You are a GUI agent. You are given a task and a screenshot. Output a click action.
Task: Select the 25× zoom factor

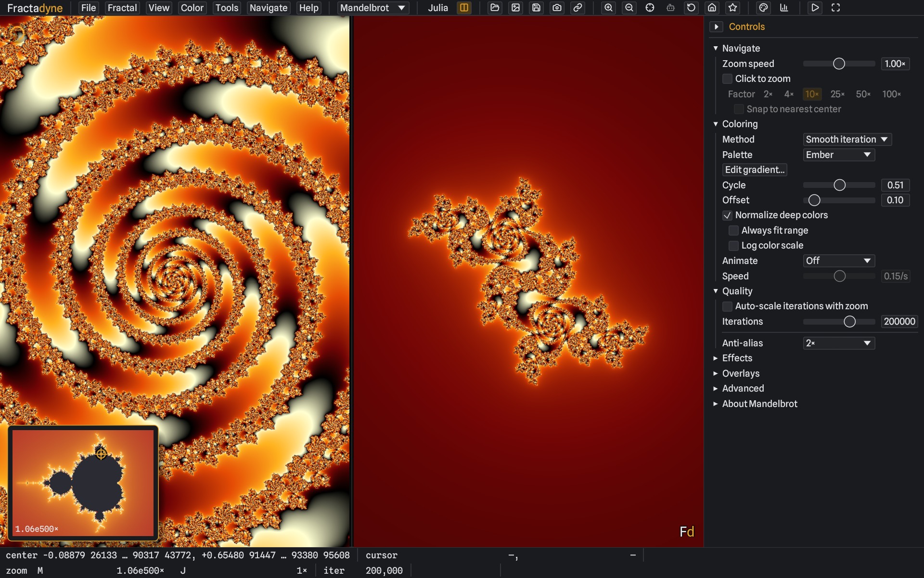[837, 94]
